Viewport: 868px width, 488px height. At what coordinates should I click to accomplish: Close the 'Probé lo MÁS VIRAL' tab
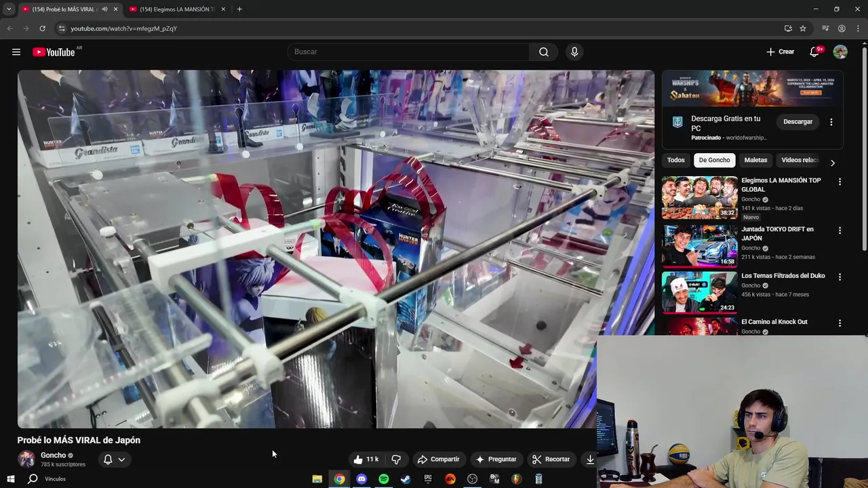coord(116,9)
